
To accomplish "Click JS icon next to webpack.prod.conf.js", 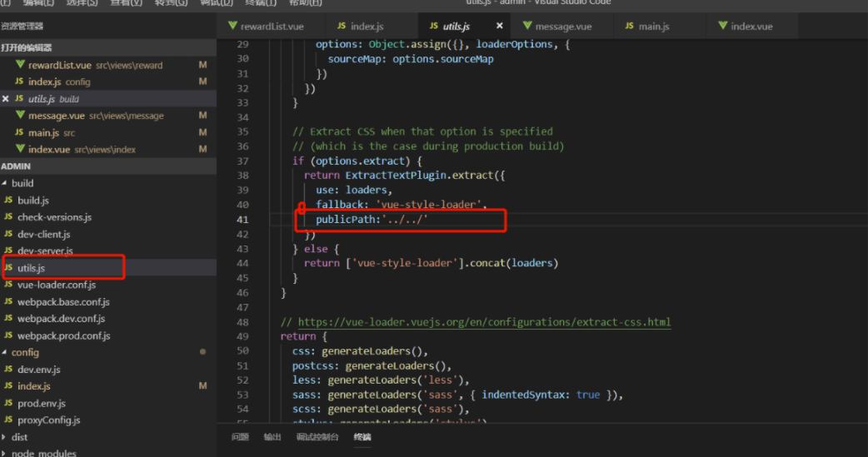I will click(8, 335).
